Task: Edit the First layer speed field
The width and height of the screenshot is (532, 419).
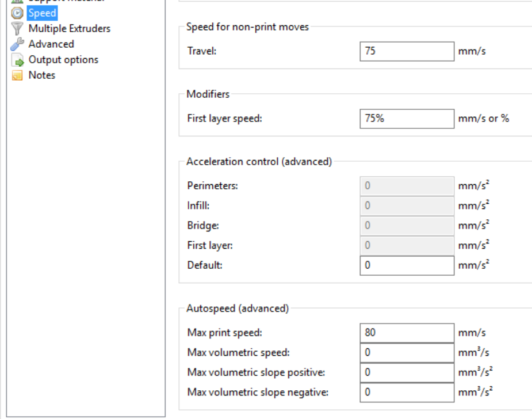Action: tap(407, 119)
